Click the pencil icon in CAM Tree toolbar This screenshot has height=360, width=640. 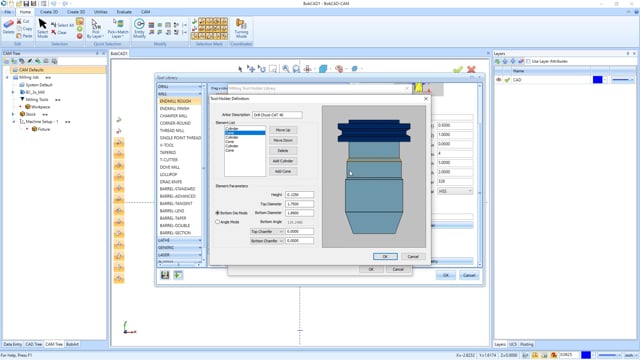30,61
